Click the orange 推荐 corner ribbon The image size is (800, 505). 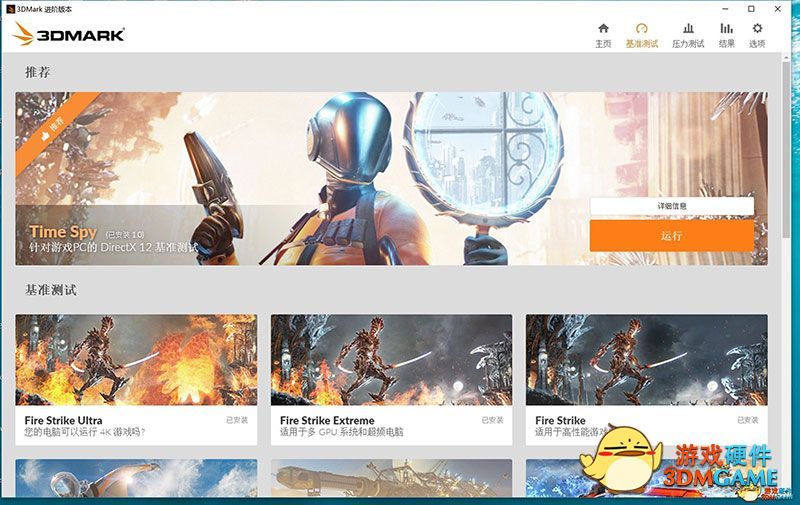coord(53,128)
